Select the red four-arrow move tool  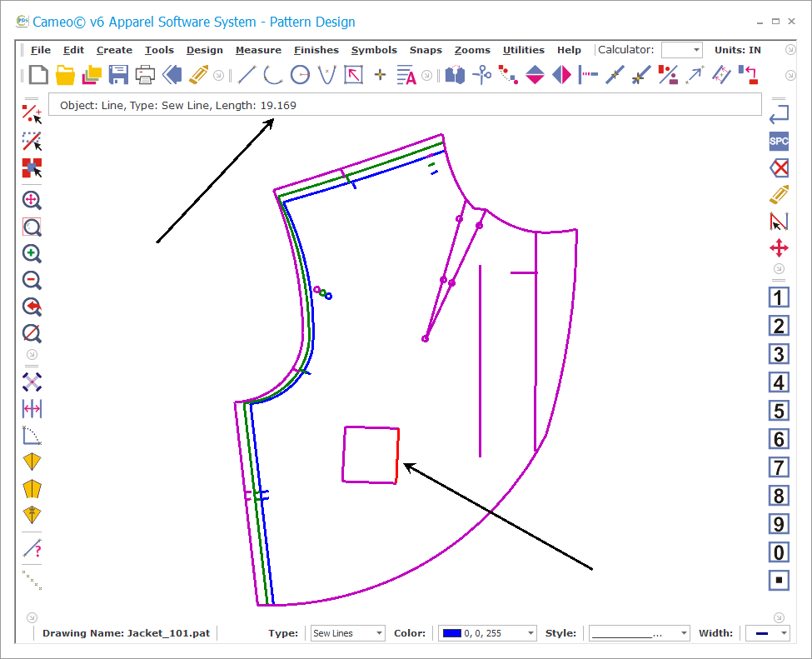[779, 247]
